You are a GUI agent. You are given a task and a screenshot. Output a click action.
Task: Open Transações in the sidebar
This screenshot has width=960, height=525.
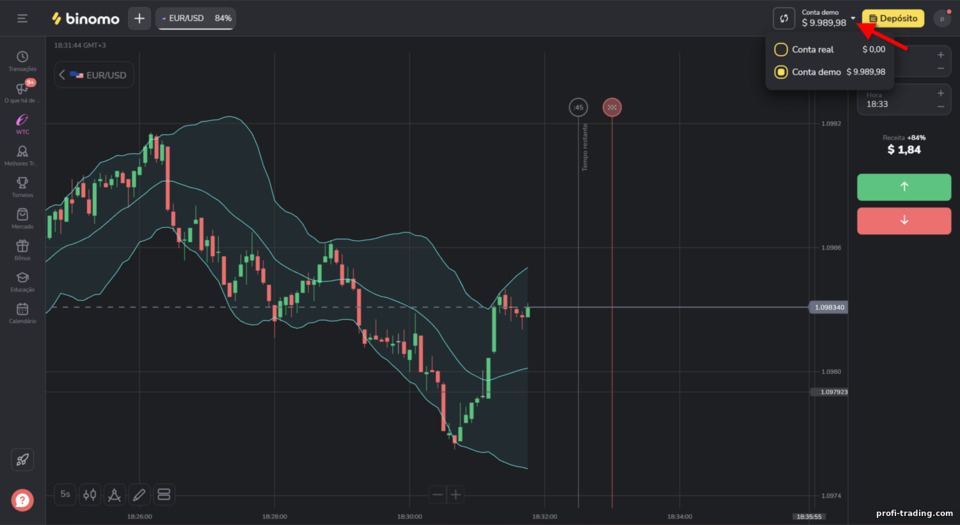tap(22, 61)
